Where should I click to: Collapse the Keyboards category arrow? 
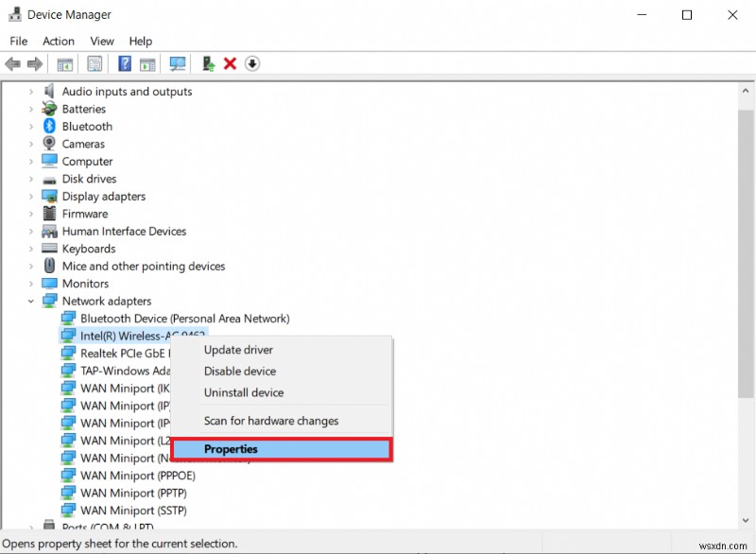31,248
